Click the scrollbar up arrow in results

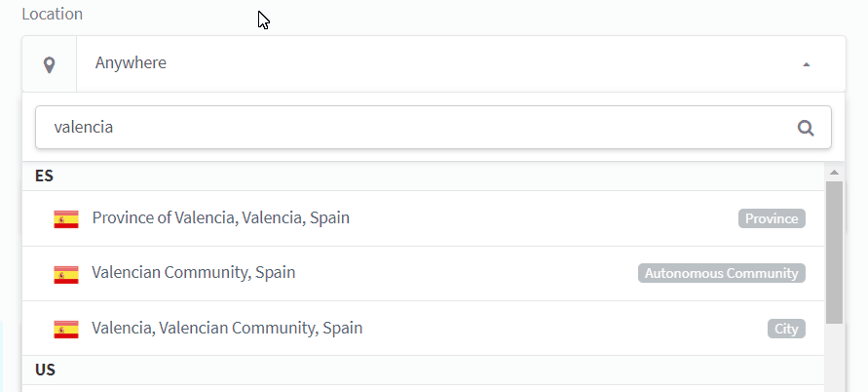[834, 173]
